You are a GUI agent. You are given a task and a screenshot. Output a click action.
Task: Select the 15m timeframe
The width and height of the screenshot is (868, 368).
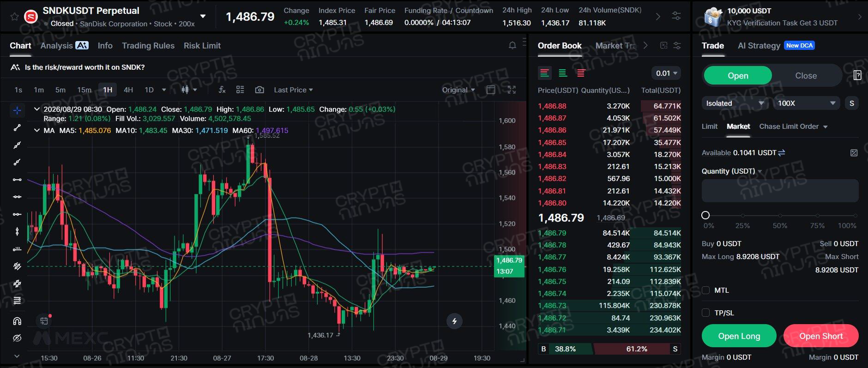tap(84, 90)
